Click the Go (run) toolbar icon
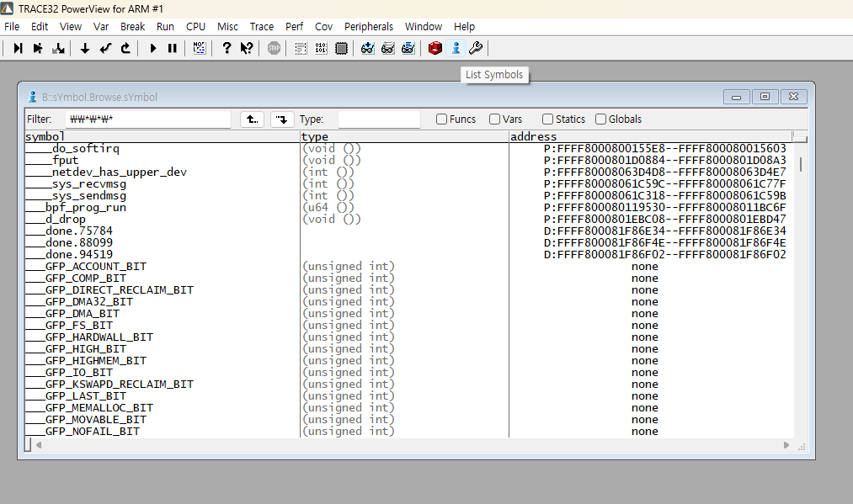The height and width of the screenshot is (504, 853). 152,48
